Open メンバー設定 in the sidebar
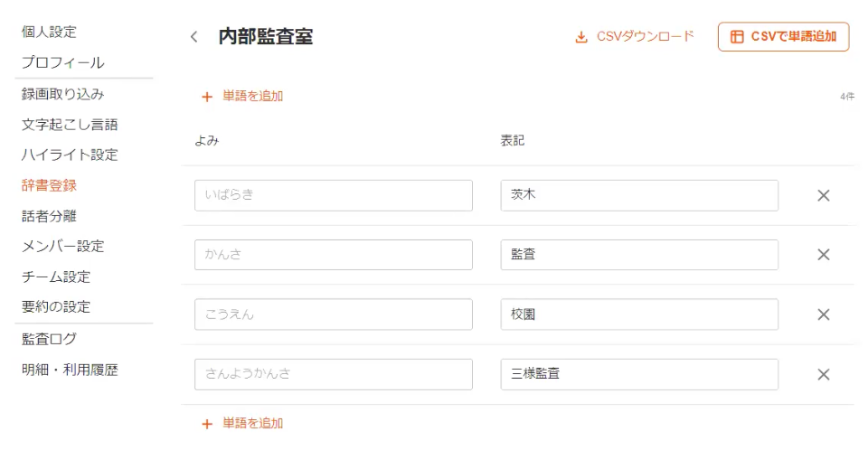The image size is (868, 450). click(x=63, y=246)
